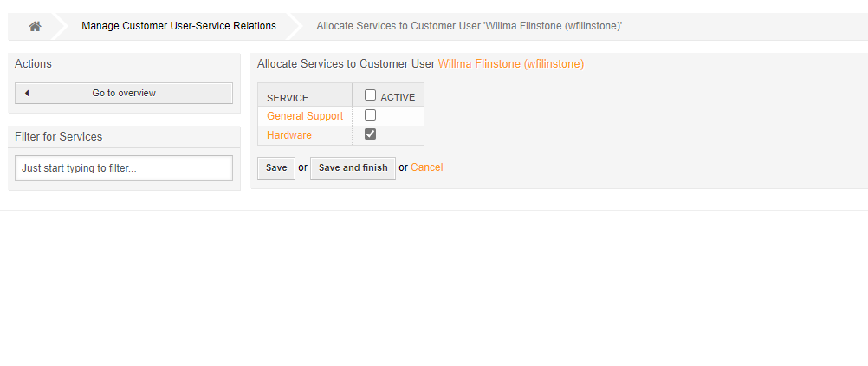Screen dimensions: 868x366
Task: Select the Allocate Services breadcrumb item
Action: coord(469,26)
